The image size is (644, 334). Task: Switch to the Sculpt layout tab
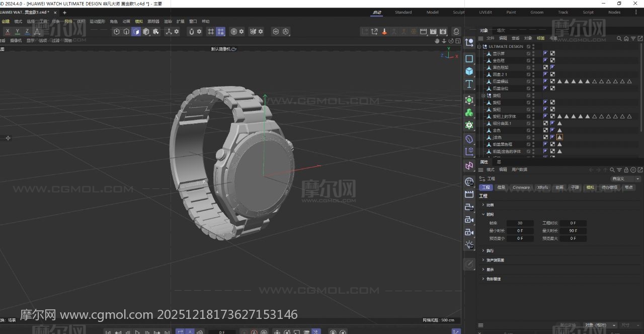coord(459,12)
